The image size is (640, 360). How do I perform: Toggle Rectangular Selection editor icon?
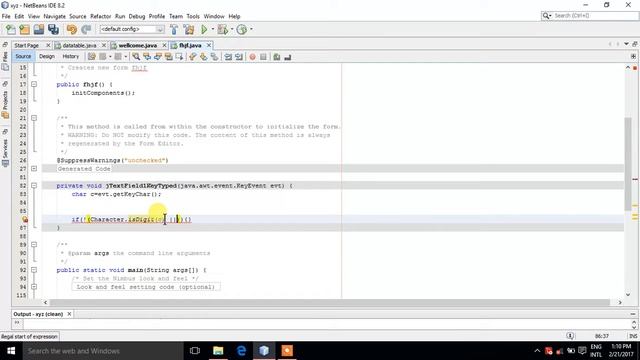(x=179, y=57)
